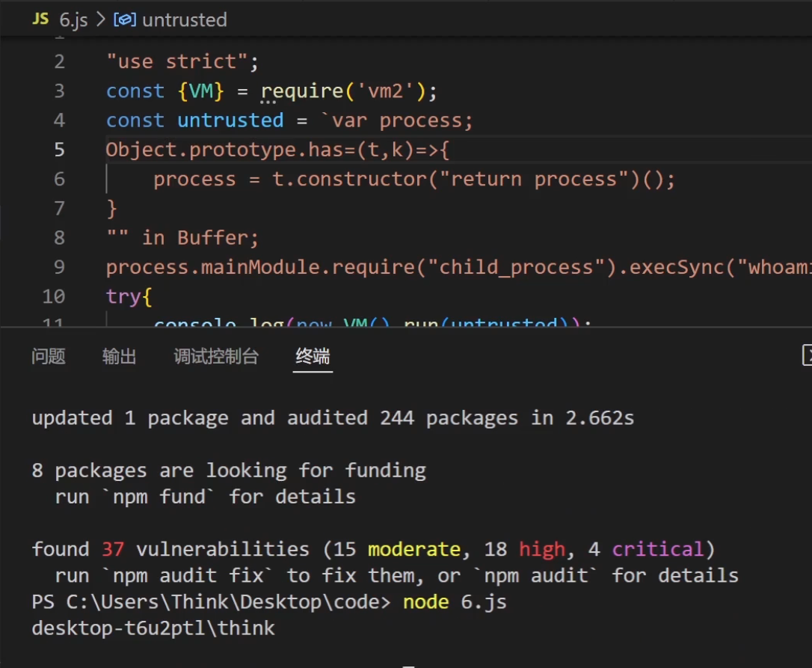Click the `npm fund` text in terminal
812x668 pixels.
point(158,497)
